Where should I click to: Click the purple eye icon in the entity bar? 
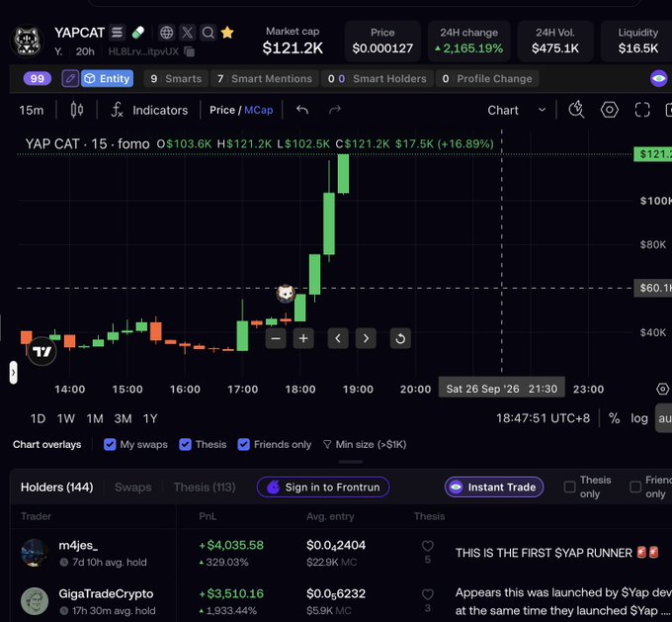pos(659,78)
